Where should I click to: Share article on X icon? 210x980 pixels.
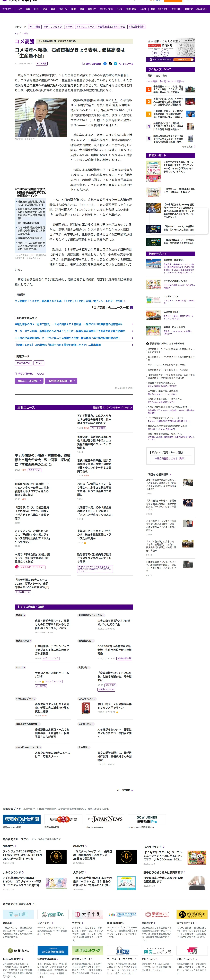click(x=110, y=64)
